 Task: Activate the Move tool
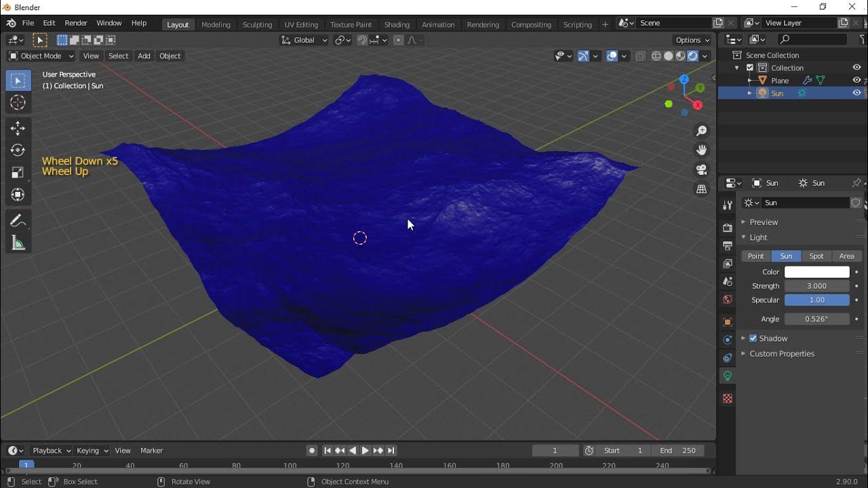(x=18, y=128)
